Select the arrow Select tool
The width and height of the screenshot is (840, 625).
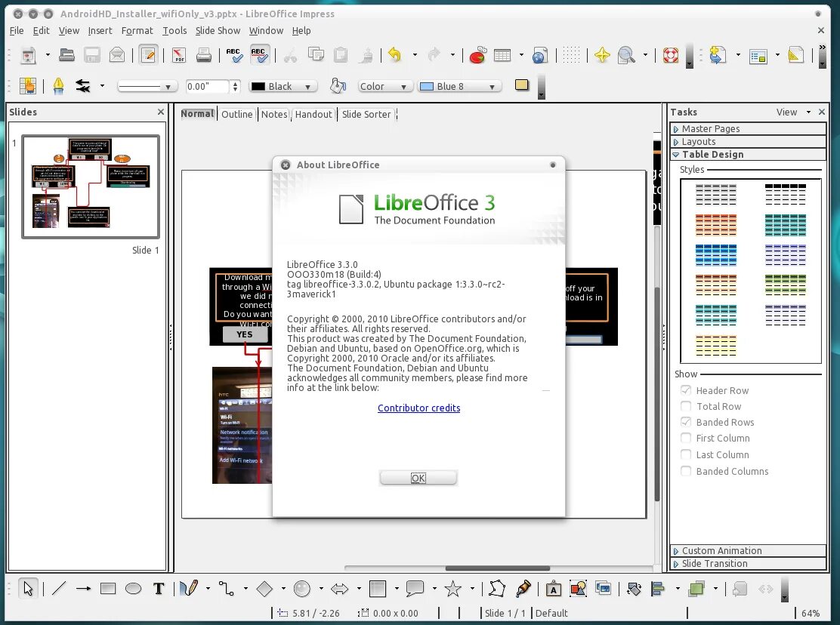[x=28, y=590]
